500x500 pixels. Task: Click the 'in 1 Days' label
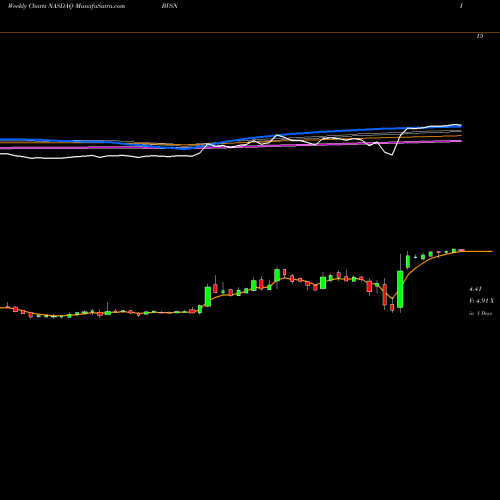(x=480, y=313)
